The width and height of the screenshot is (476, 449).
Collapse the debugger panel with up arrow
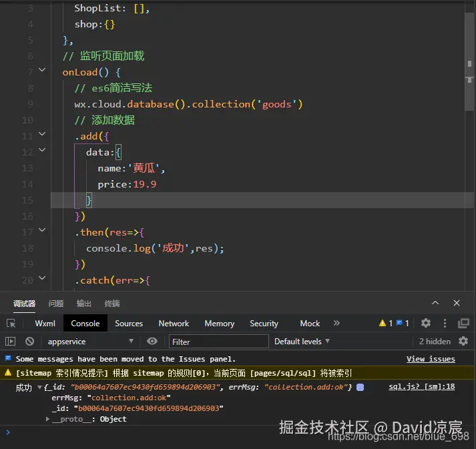tap(435, 303)
